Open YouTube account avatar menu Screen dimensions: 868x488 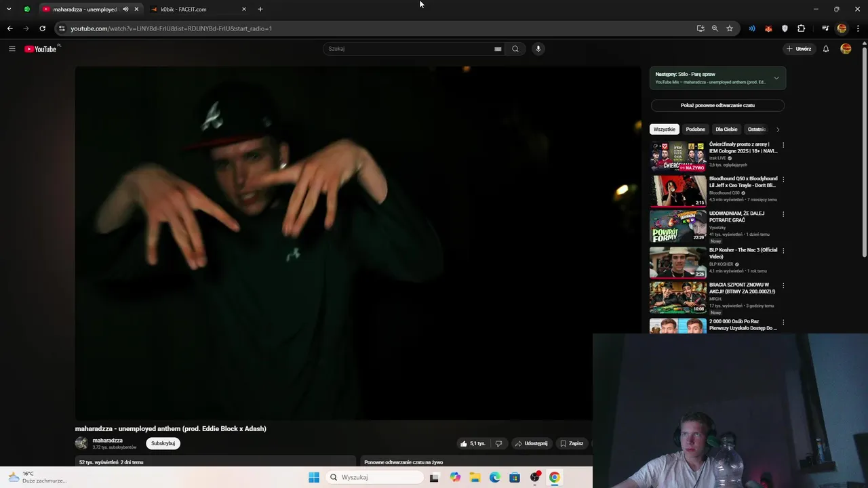coord(846,49)
